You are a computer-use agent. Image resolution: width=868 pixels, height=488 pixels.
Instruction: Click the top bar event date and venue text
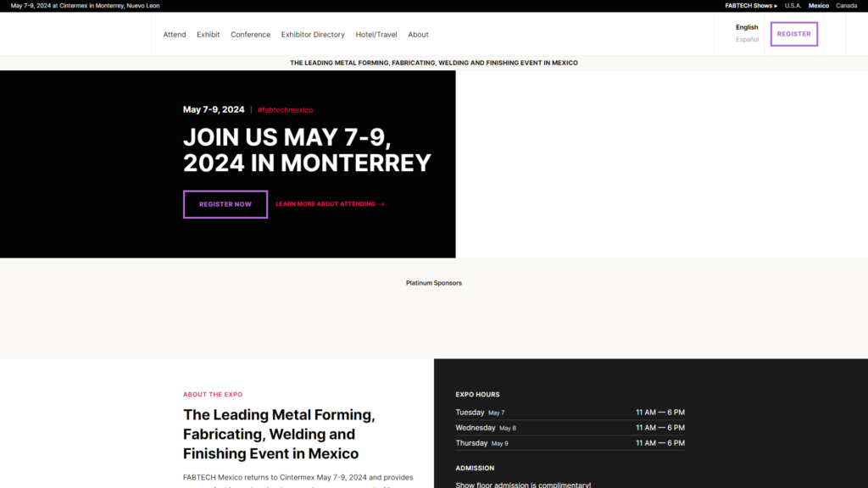pyautogui.click(x=86, y=6)
